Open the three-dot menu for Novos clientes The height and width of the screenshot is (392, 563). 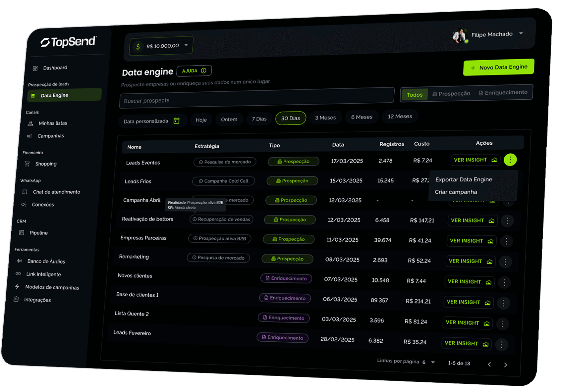coord(504,282)
